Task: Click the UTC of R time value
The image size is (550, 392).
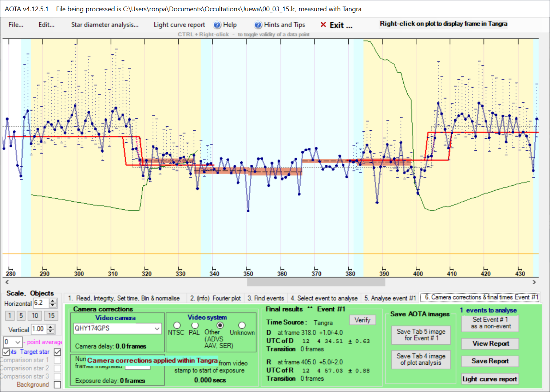Action: point(336,371)
